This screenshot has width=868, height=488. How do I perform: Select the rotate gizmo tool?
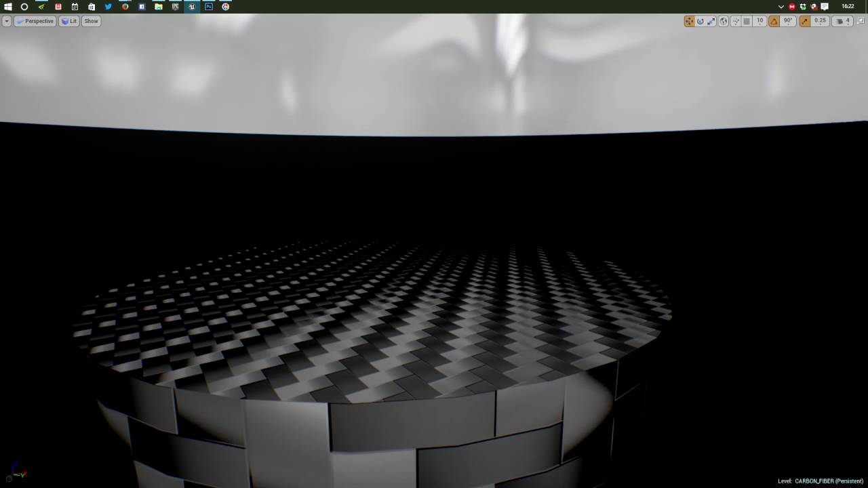[700, 21]
